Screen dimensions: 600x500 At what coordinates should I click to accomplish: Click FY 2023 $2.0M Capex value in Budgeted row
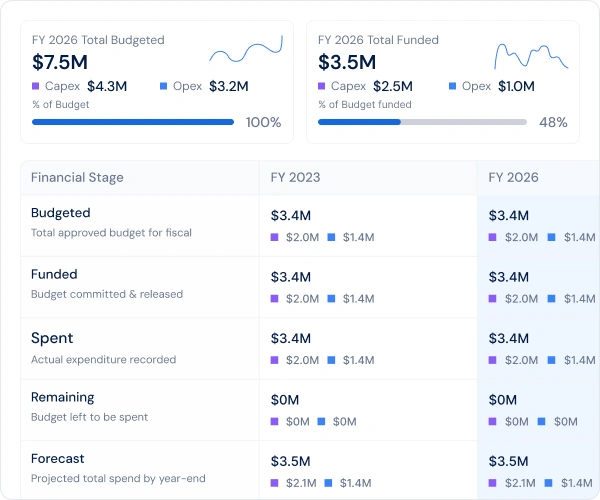tap(302, 237)
